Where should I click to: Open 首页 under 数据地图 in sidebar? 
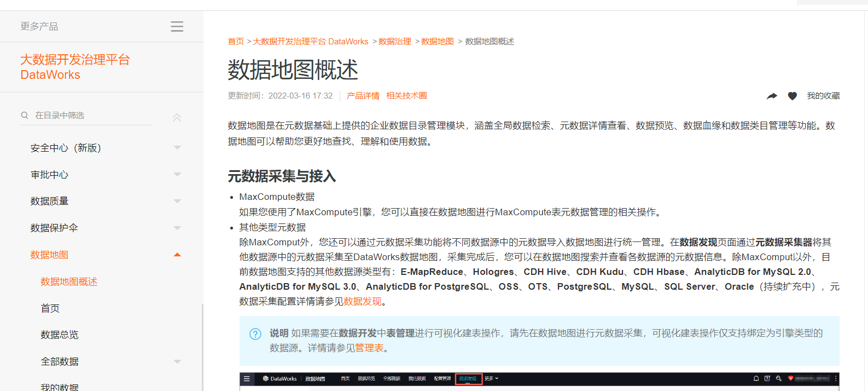[x=50, y=308]
